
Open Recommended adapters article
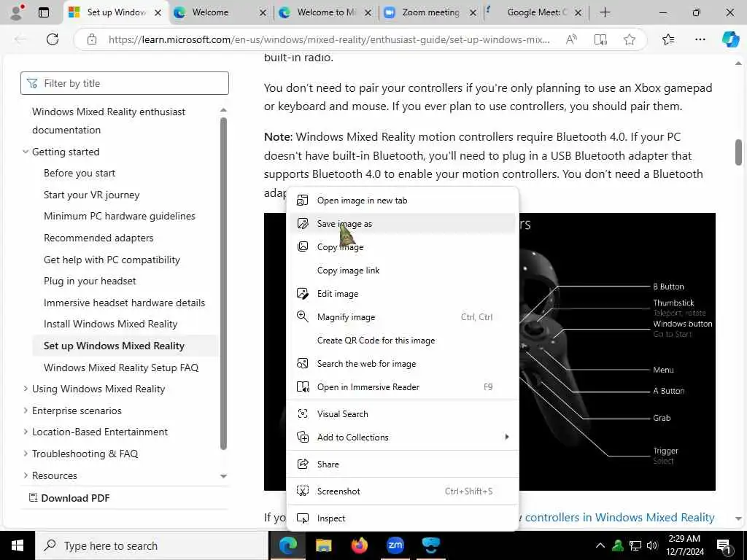tap(98, 238)
